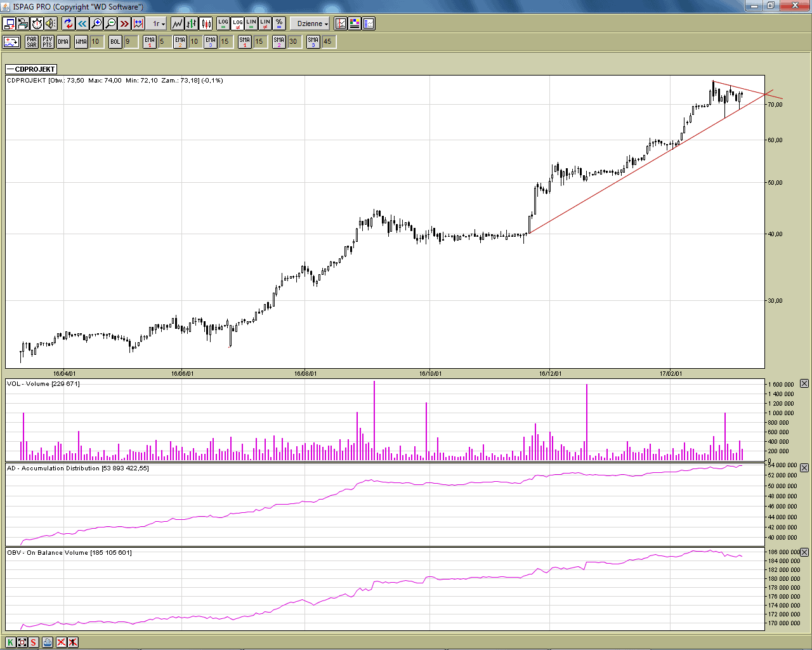Toggle the BOL Bollinger bands indicator
Image resolution: width=812 pixels, height=650 pixels.
pos(115,42)
